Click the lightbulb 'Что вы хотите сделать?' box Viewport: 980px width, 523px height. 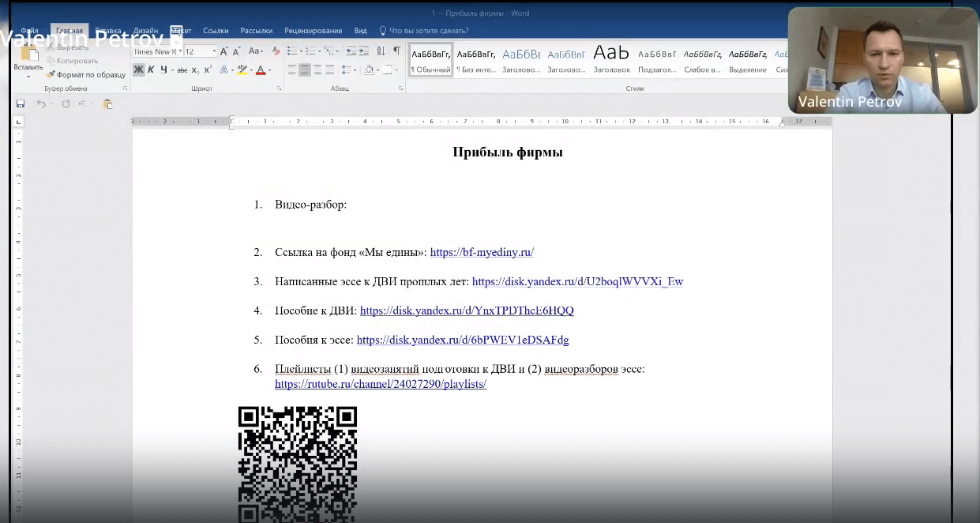point(425,31)
